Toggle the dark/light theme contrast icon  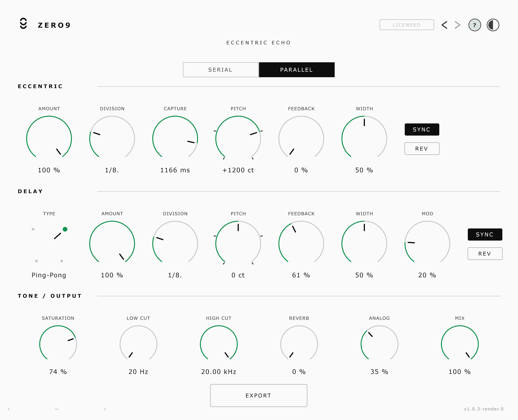pos(493,25)
